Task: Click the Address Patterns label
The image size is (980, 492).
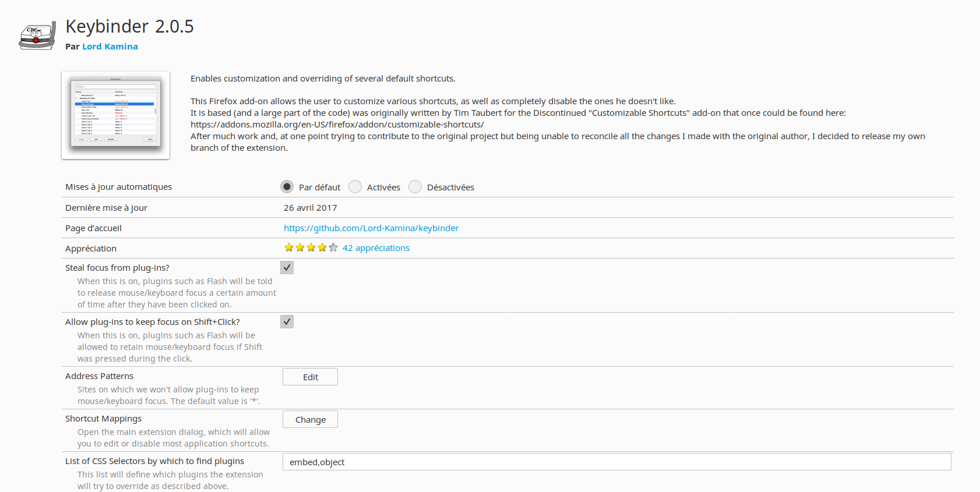Action: (x=99, y=376)
